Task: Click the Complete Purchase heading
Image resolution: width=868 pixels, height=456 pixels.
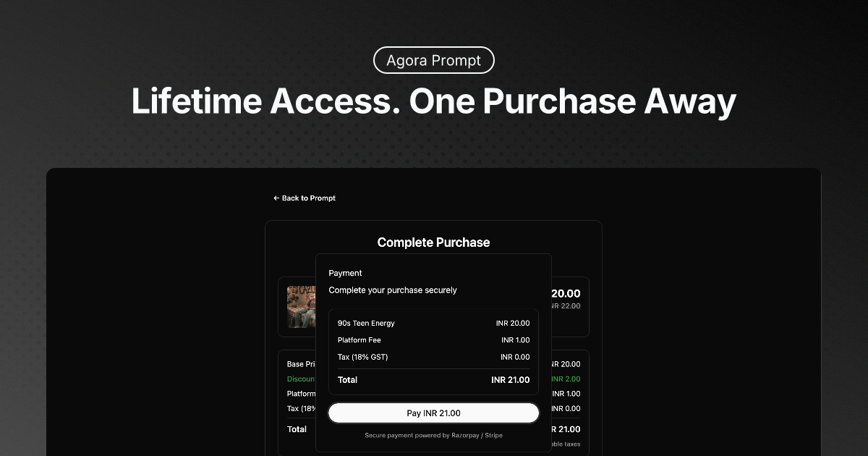Action: click(x=433, y=242)
